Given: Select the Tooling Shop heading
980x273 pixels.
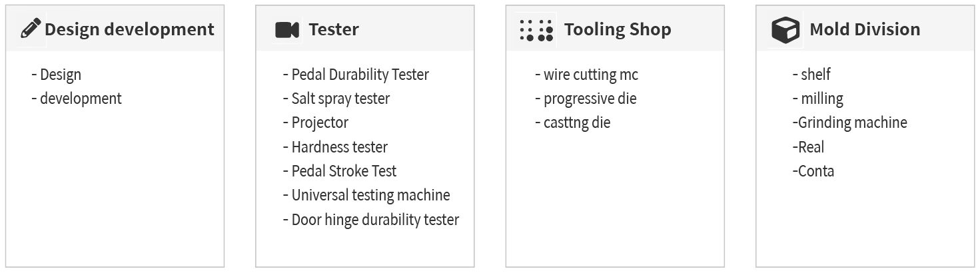Looking at the screenshot, I should [618, 30].
